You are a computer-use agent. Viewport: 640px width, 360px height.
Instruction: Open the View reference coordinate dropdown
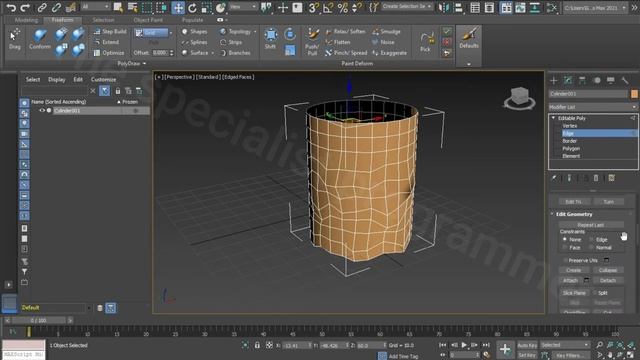(242, 7)
